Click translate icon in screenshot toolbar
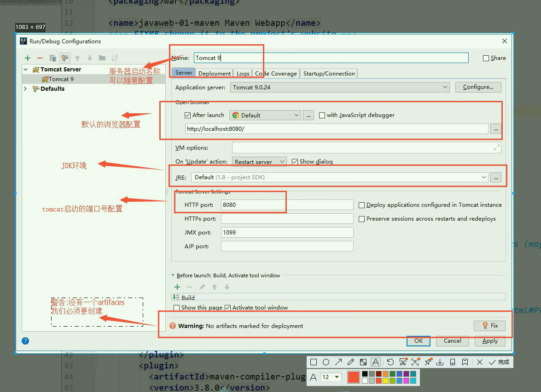Screen dimensions: 541x392 (415, 362)
